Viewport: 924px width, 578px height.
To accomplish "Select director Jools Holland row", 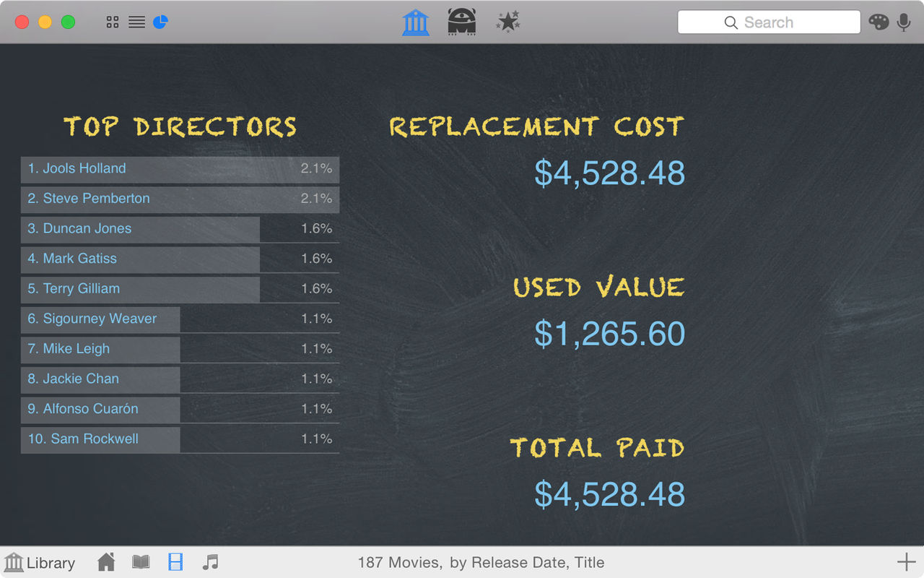I will pos(180,169).
